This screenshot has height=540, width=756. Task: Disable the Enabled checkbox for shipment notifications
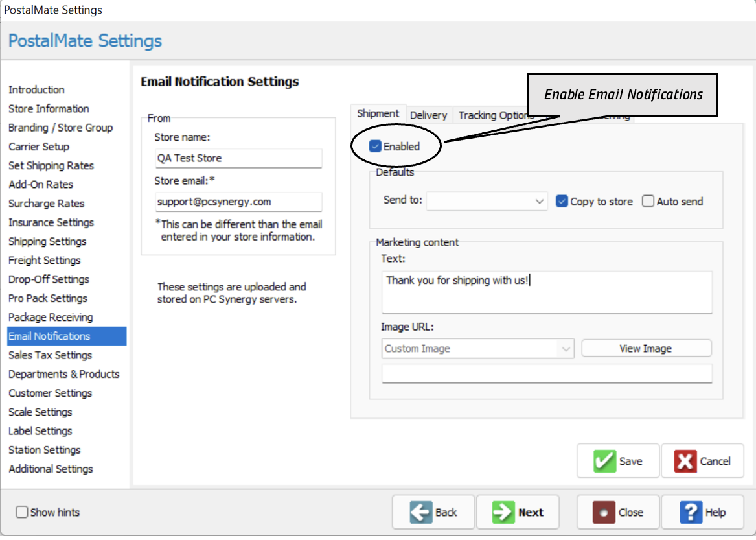(374, 146)
